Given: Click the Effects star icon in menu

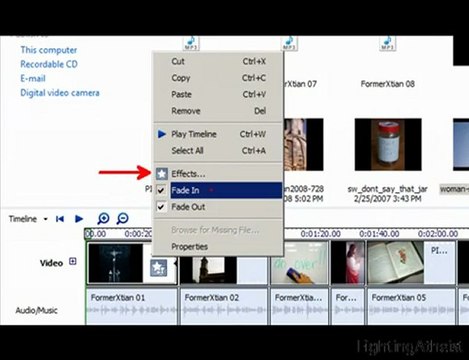Looking at the screenshot, I should (x=162, y=174).
